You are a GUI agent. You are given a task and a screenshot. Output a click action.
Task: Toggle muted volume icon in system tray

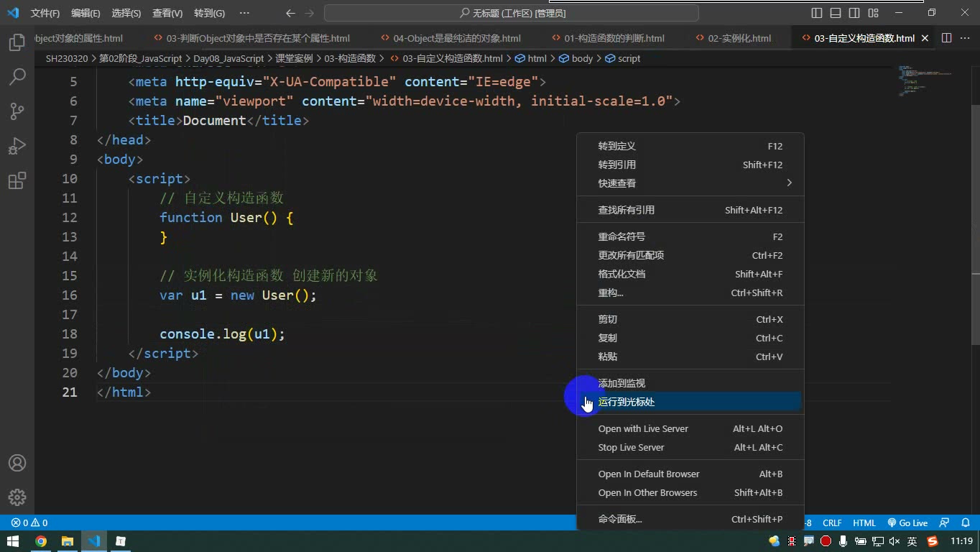pyautogui.click(x=895, y=541)
